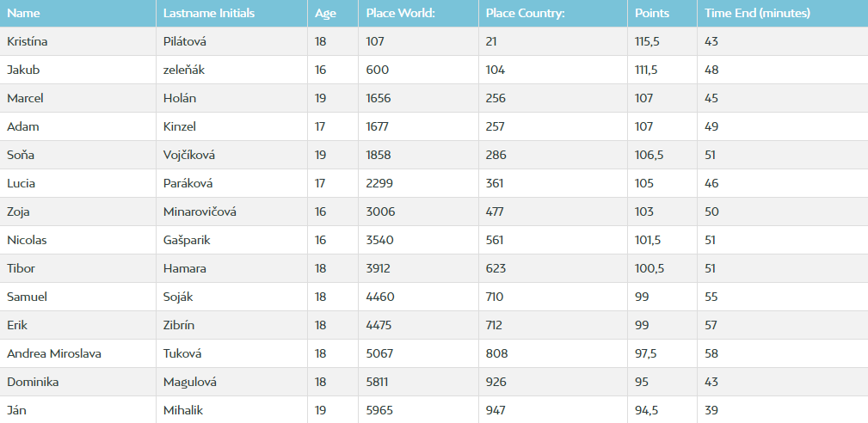Select the Points column header
868x423 pixels.
[x=662, y=13]
